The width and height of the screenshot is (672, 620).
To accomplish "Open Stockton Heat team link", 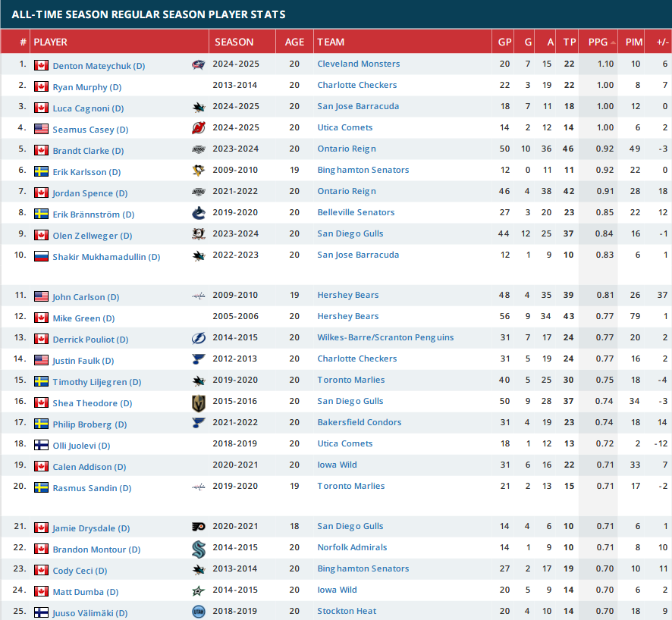I will [x=347, y=611].
